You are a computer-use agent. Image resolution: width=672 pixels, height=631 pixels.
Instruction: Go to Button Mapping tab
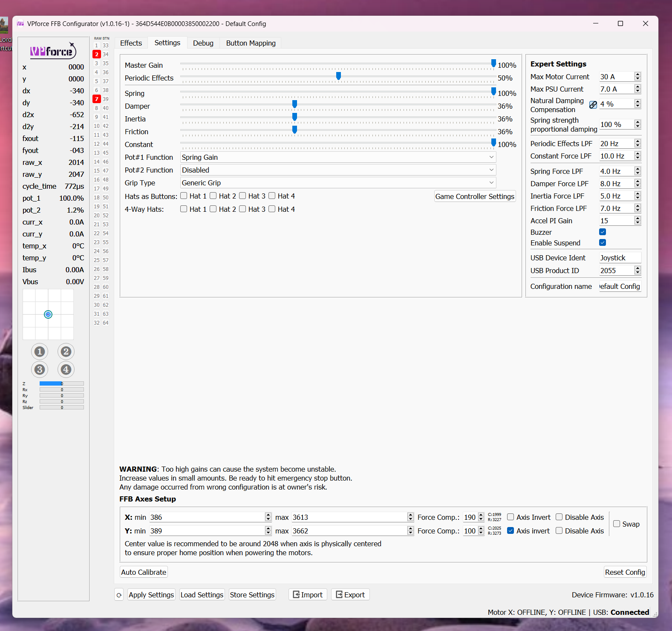[x=251, y=43]
